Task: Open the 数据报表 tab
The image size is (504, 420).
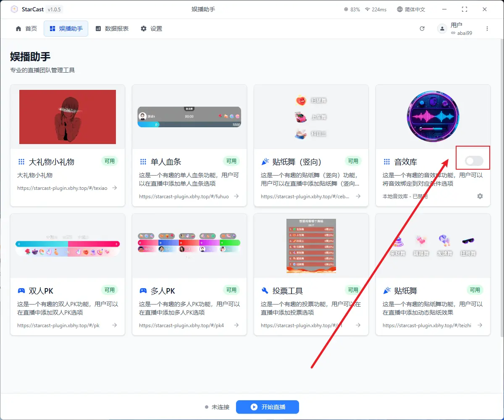Action: [x=112, y=29]
